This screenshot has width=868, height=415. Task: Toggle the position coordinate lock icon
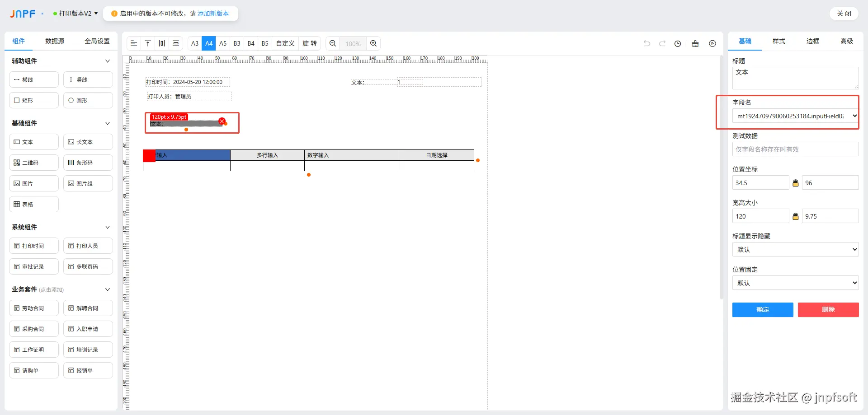796,183
